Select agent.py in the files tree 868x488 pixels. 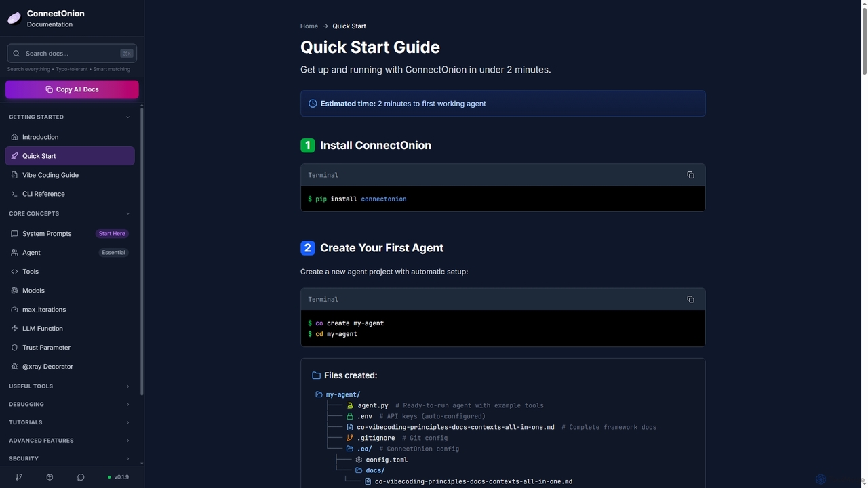point(373,405)
